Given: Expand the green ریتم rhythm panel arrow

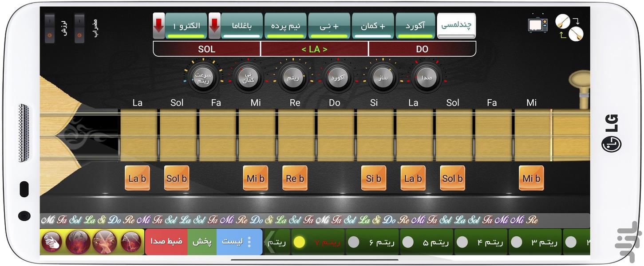Looking at the screenshot, I should pos(271,243).
